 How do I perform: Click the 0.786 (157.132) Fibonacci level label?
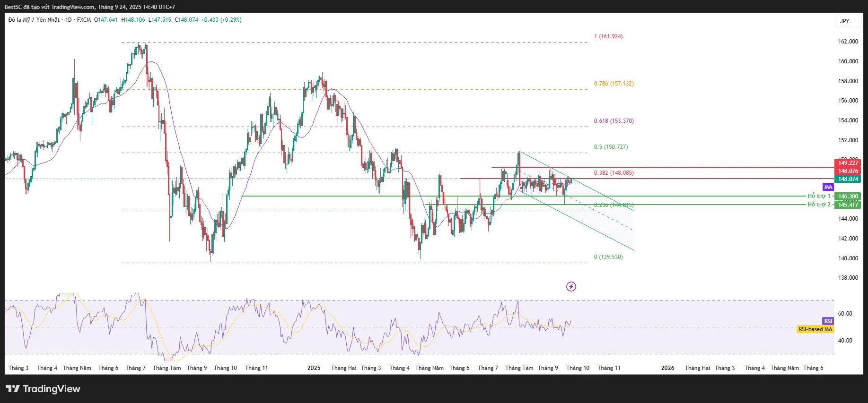(614, 84)
